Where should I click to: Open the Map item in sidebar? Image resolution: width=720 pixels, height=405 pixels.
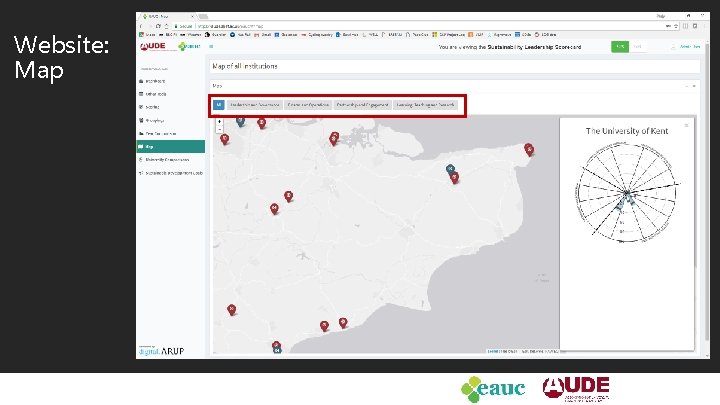[x=171, y=146]
